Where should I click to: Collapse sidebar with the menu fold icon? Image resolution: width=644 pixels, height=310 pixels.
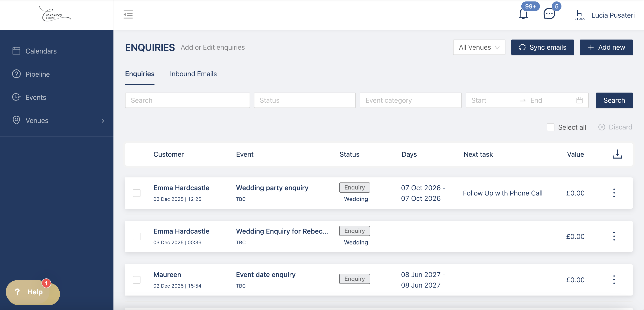click(128, 14)
